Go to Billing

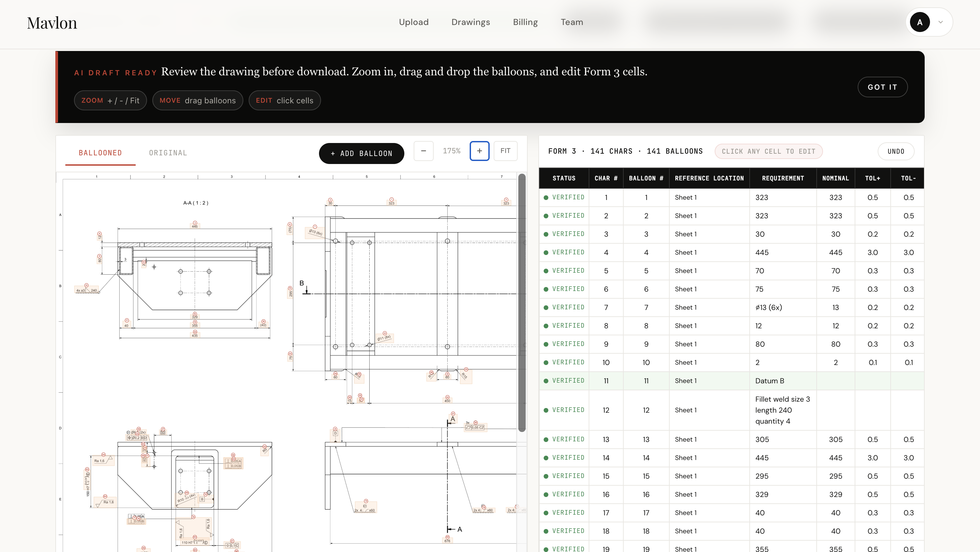tap(525, 22)
